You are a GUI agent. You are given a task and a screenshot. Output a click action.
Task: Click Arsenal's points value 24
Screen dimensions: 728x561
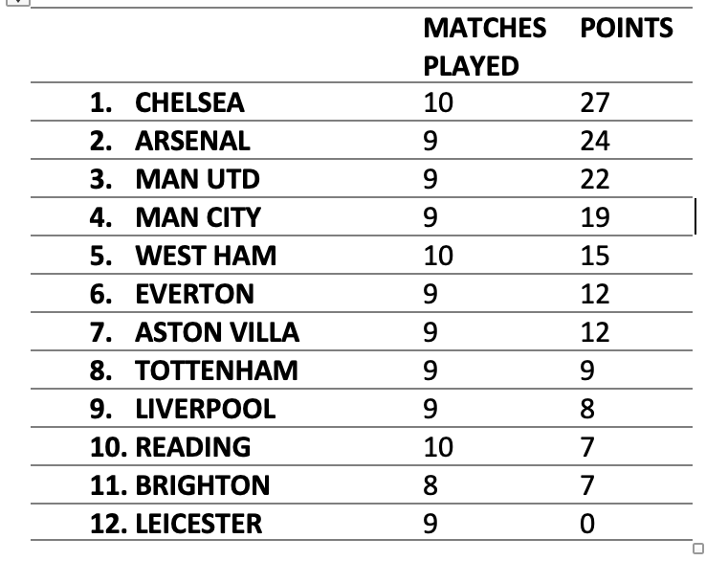[x=595, y=141]
